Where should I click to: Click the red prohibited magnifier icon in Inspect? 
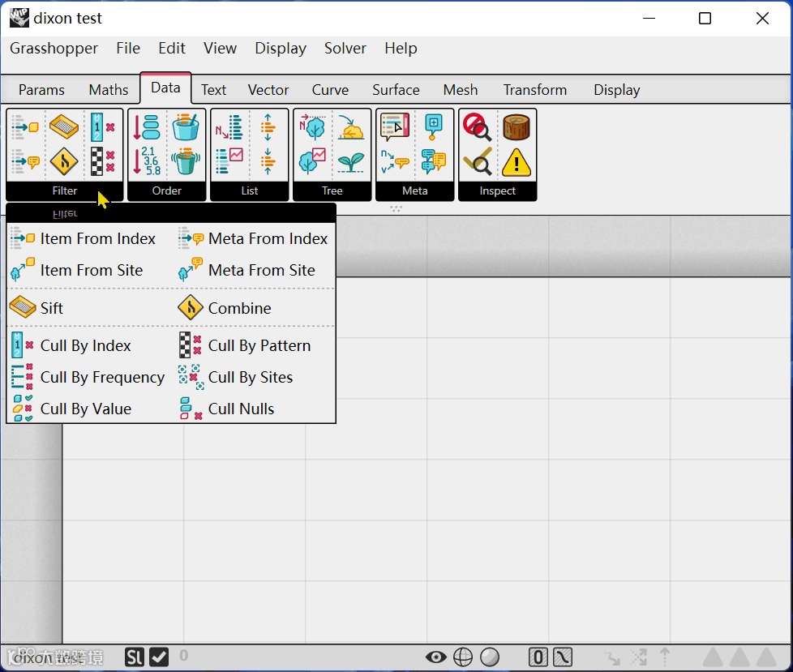(x=477, y=127)
